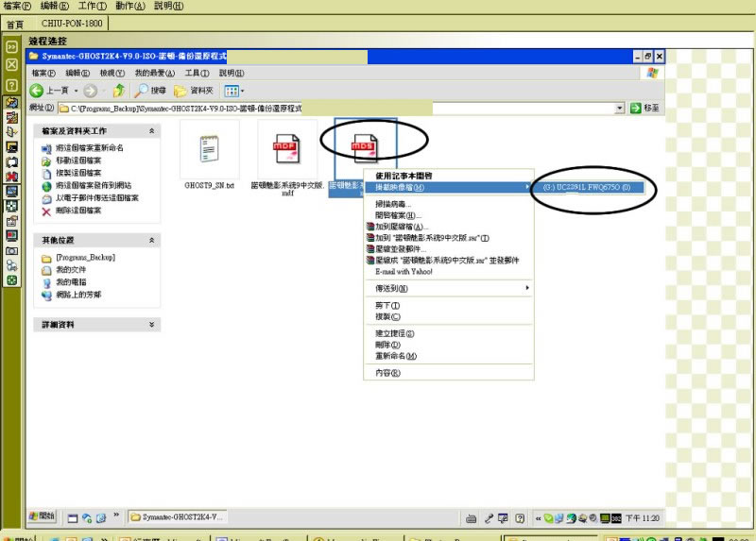Open the address bar dropdown arrow
This screenshot has height=541, width=756.
point(620,108)
